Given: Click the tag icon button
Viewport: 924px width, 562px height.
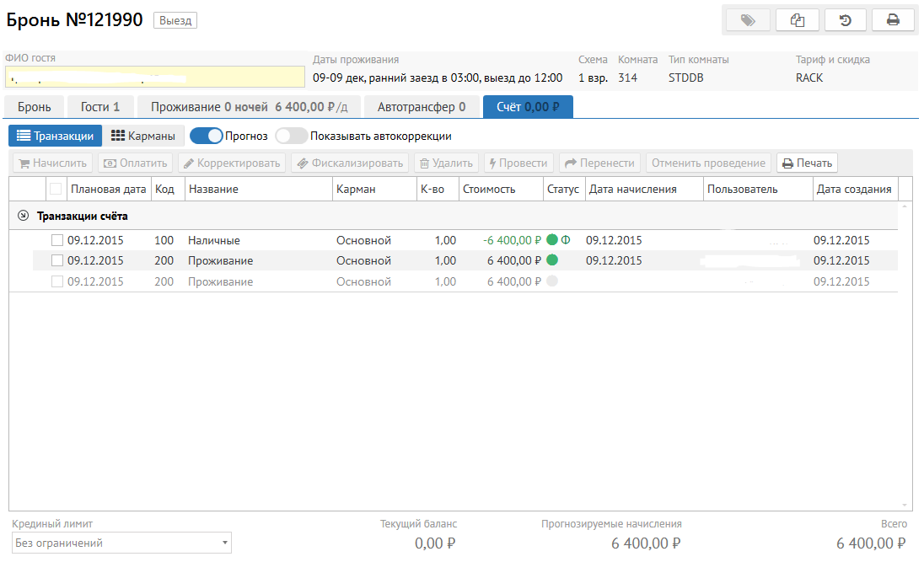Looking at the screenshot, I should click(748, 20).
